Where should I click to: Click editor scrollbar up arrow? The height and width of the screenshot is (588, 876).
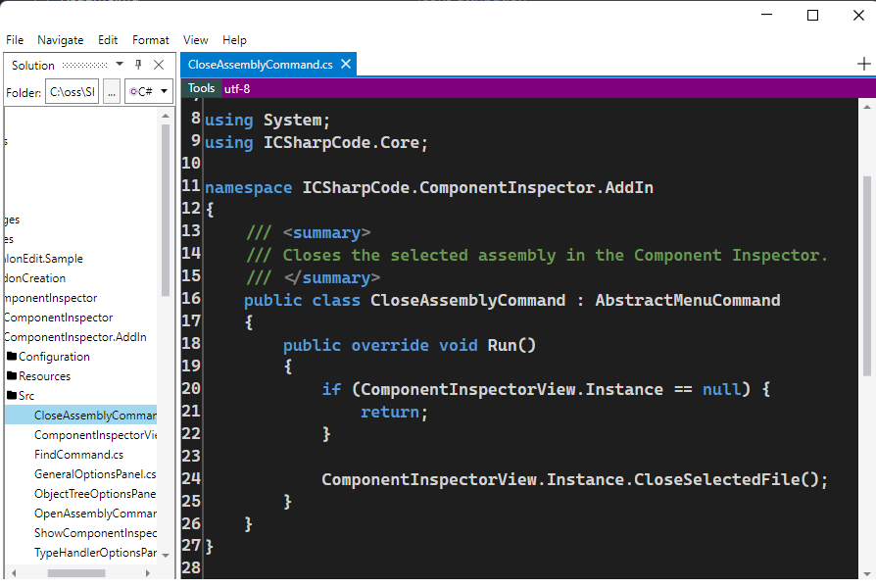[x=866, y=107]
